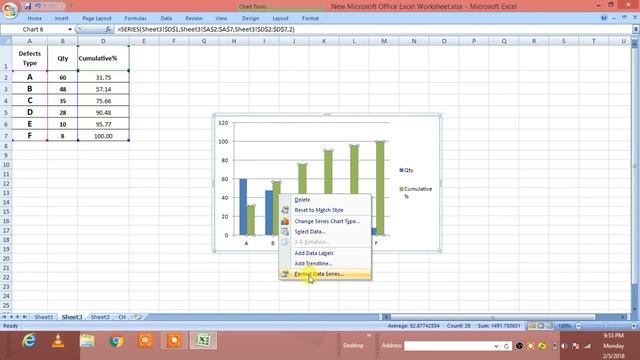
Task: Click the Save icon in Quick Access toolbar
Action: [28, 6]
